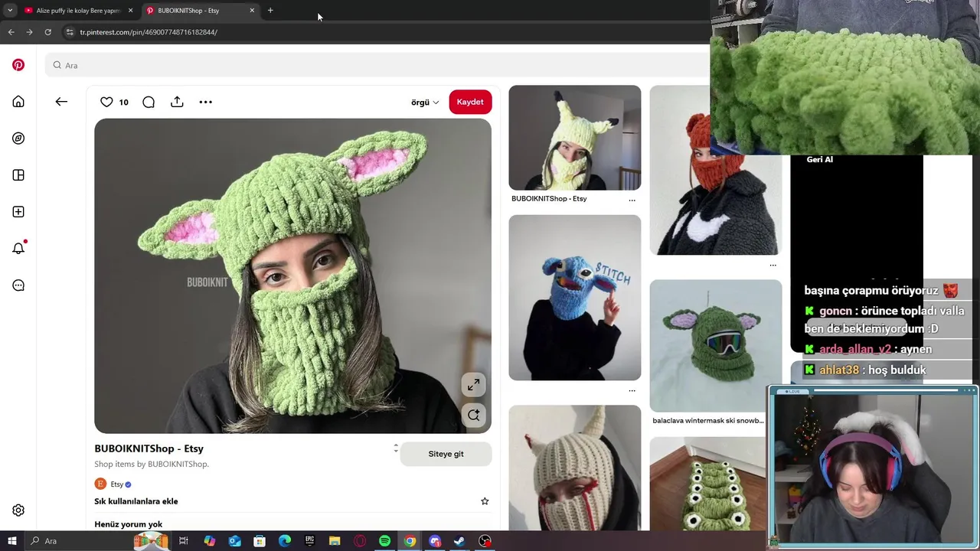Open Steam from the taskbar

[x=459, y=541]
